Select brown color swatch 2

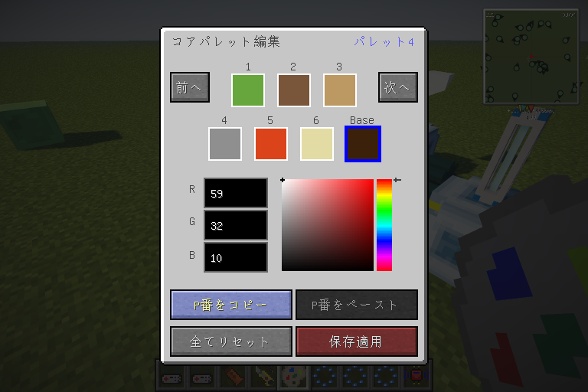294,90
